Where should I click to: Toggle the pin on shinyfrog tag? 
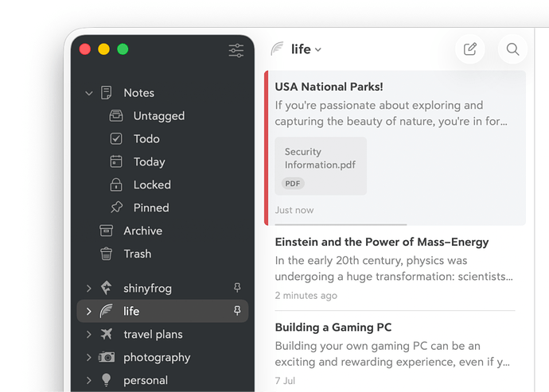coord(237,289)
